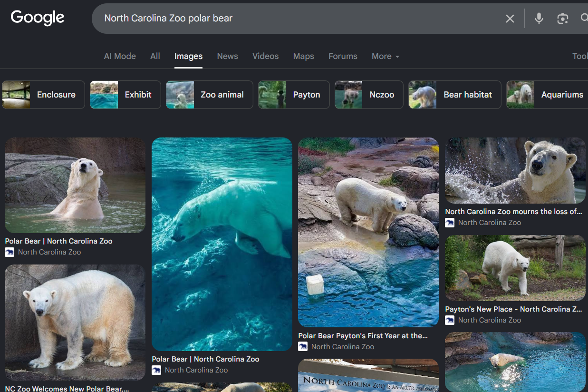Open 'Payton's New Place - North Carolina Z...' link
The height and width of the screenshot is (392, 588).
tap(513, 309)
